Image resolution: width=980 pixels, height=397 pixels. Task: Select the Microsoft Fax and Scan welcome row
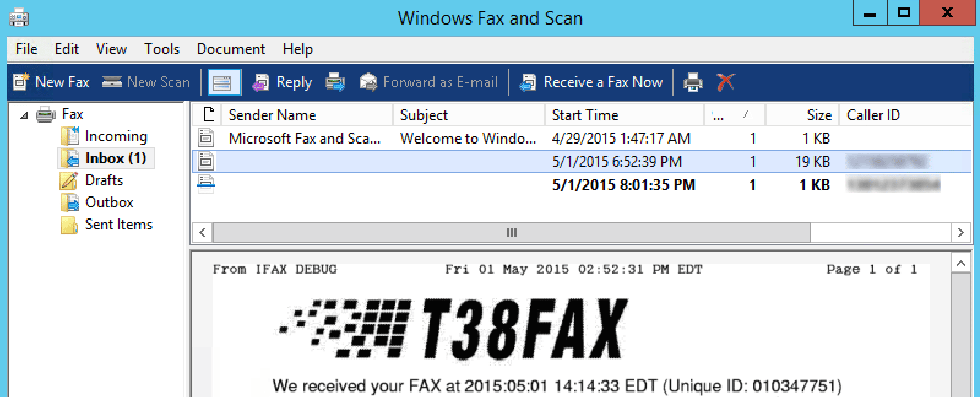click(582, 138)
